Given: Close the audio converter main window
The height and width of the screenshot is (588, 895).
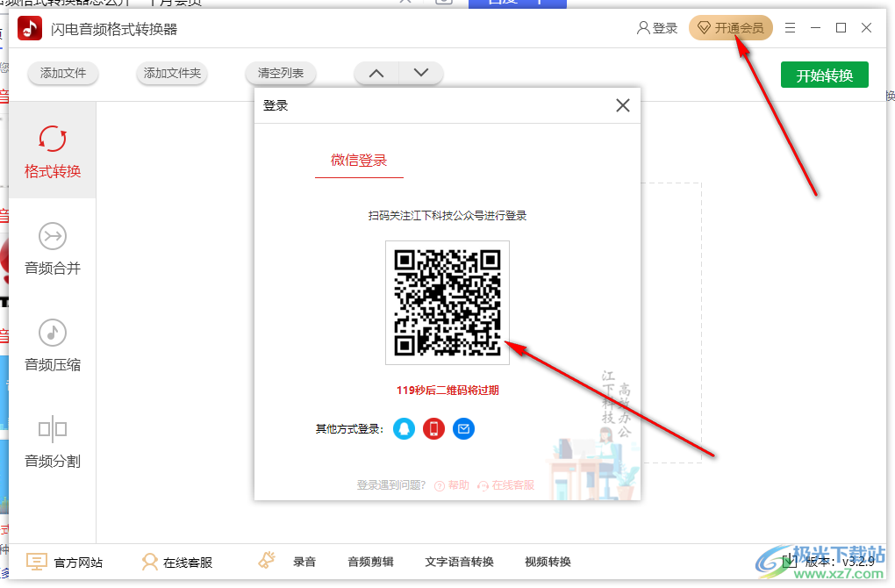Looking at the screenshot, I should pyautogui.click(x=866, y=28).
